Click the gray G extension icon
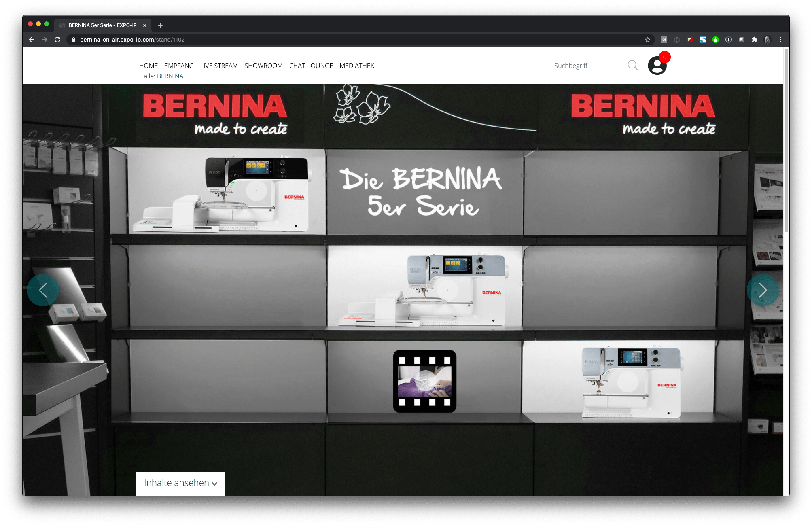The height and width of the screenshot is (526, 812). point(664,40)
